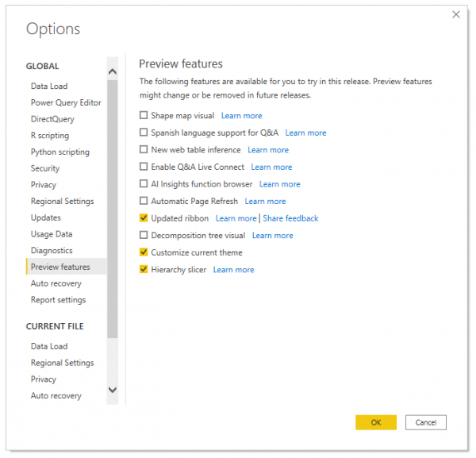The image size is (476, 458).
Task: Click the sidebar scroll down arrow
Action: point(113,390)
